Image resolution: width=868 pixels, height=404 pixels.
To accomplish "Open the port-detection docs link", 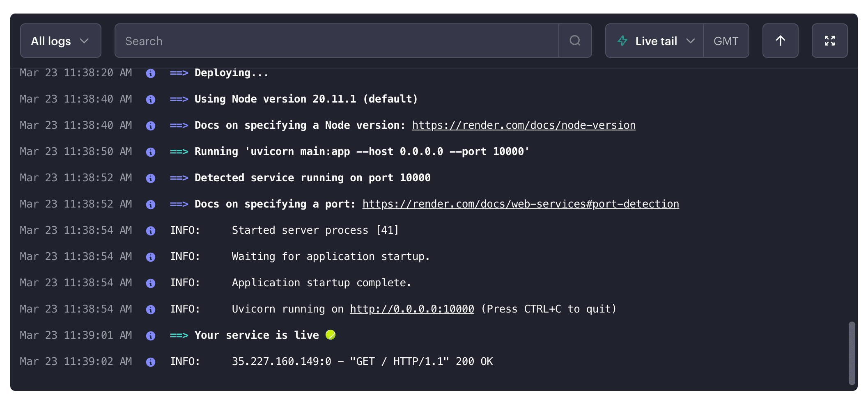I will click(x=520, y=204).
